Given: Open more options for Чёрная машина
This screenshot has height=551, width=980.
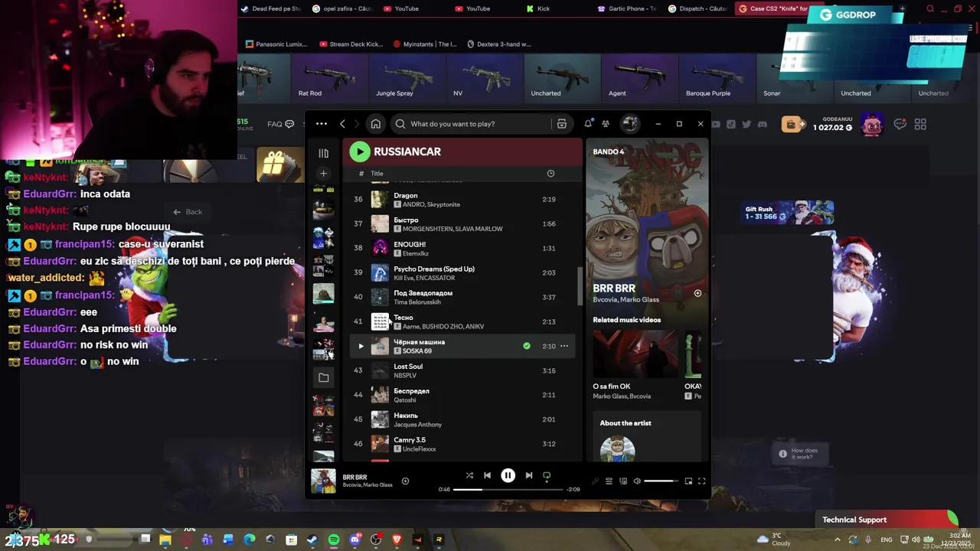Looking at the screenshot, I should point(564,346).
